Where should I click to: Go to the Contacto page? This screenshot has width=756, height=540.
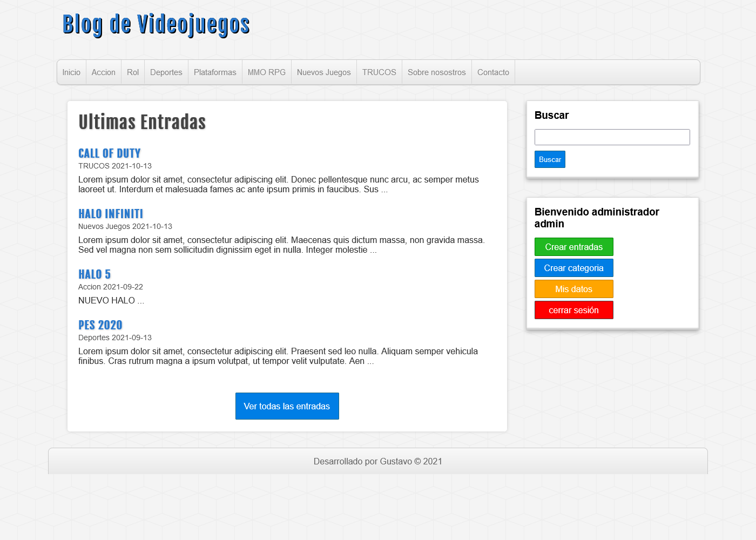coord(493,72)
